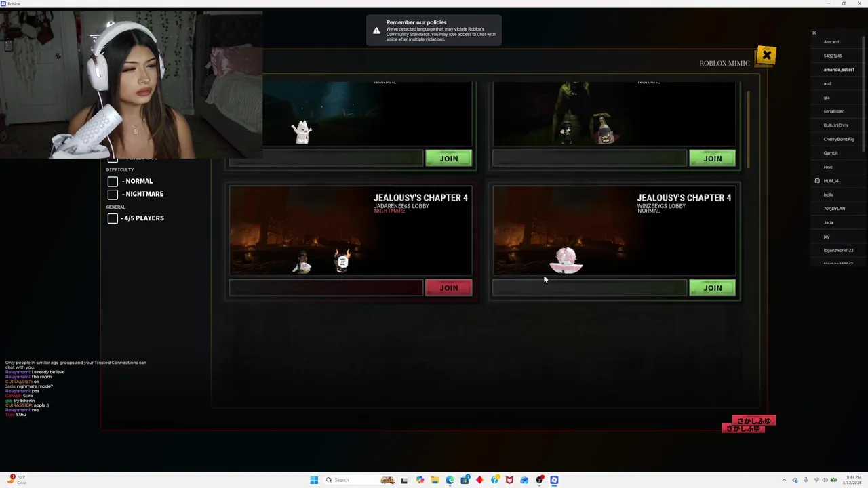Screen dimensions: 868x488
Task: Tick the 4/5 Players filter
Action: (x=113, y=218)
